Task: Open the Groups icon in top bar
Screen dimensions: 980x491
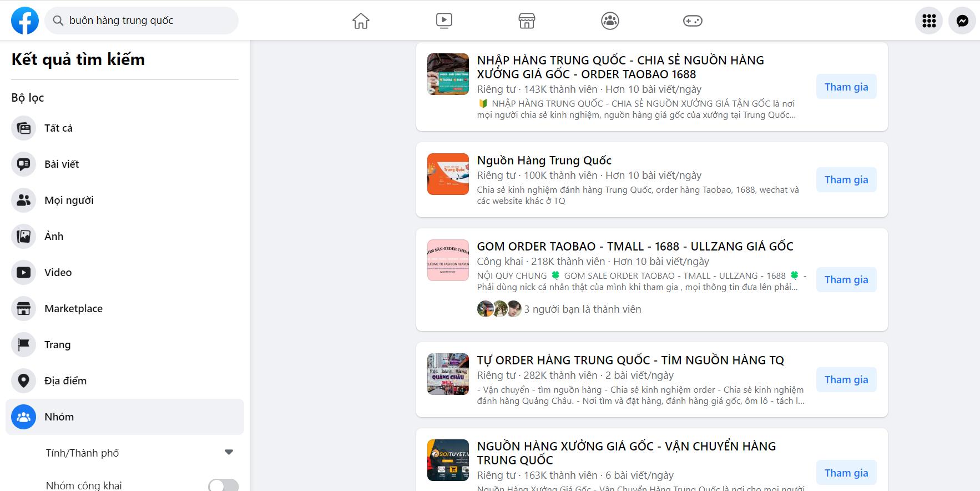Action: (x=610, y=21)
